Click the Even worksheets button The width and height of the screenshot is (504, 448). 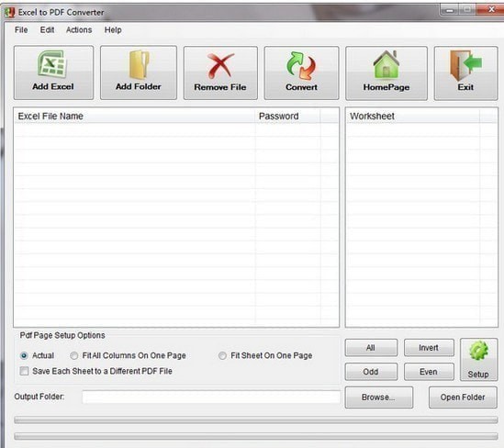point(429,372)
